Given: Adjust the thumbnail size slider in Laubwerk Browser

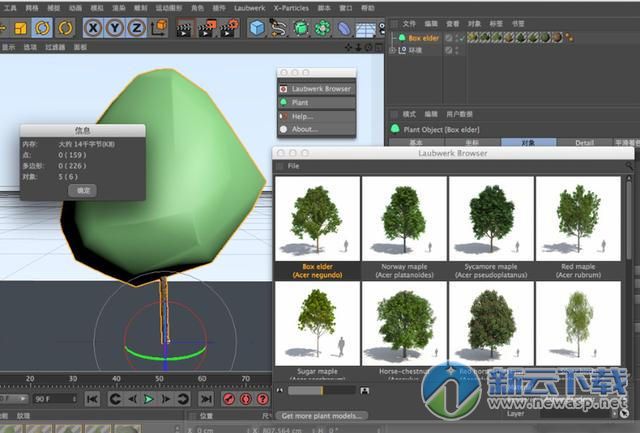Looking at the screenshot, I should [322, 391].
